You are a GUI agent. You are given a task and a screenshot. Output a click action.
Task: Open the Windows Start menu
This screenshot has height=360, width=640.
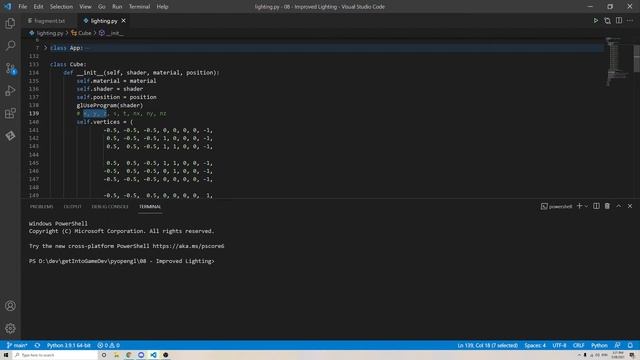6,355
